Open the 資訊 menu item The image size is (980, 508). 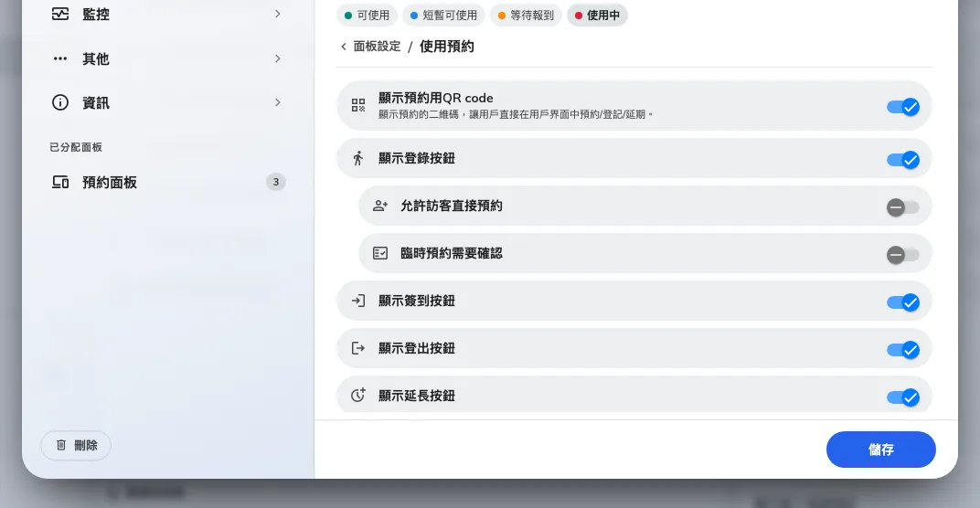[166, 102]
